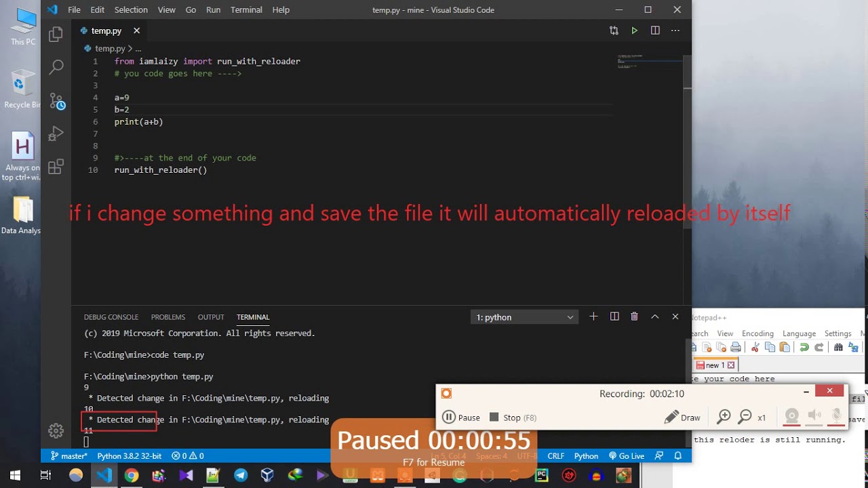Toggle the webcam in recorder toolbar
Image resolution: width=868 pixels, height=488 pixels.
791,416
